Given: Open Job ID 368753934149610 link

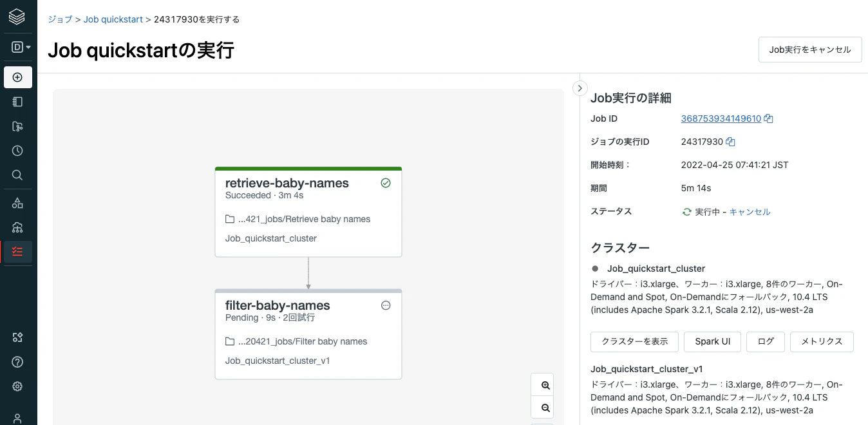Looking at the screenshot, I should point(721,118).
